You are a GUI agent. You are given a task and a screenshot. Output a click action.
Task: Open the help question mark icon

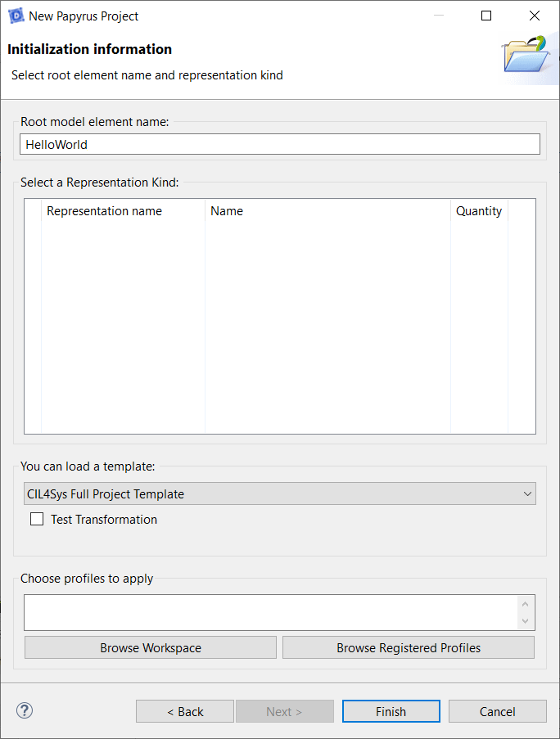25,710
